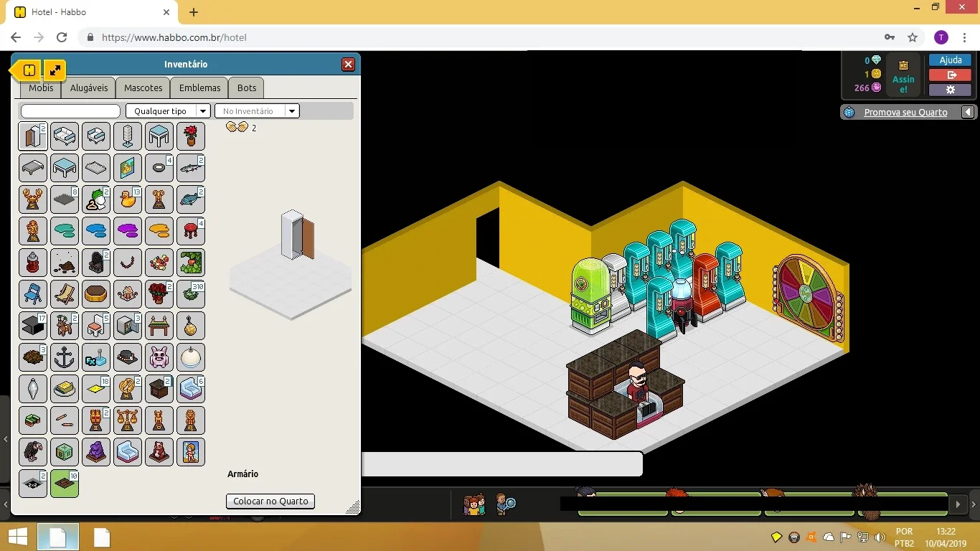Open a new browser tab
The width and height of the screenshot is (980, 551).
click(194, 12)
